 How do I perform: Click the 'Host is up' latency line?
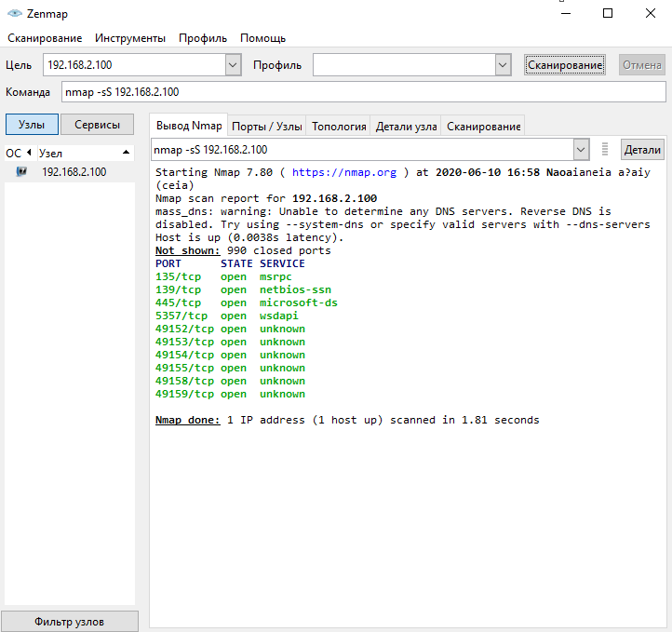[249, 237]
